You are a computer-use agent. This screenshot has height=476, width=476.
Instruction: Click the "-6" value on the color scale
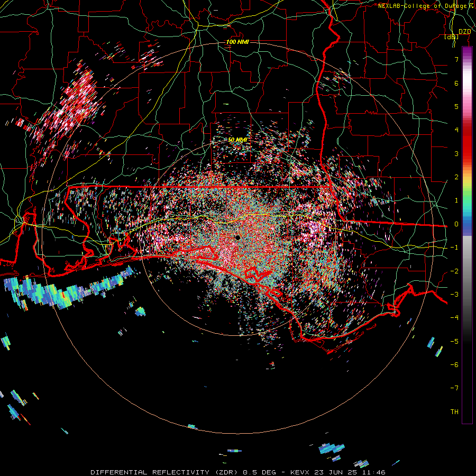point(454,365)
